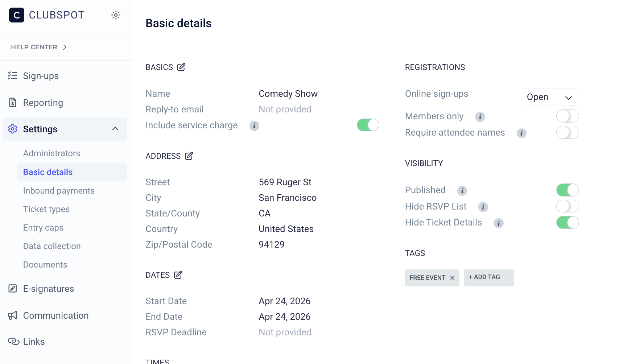Open Ticket types settings page
Image resolution: width=623 pixels, height=364 pixels.
[46, 209]
